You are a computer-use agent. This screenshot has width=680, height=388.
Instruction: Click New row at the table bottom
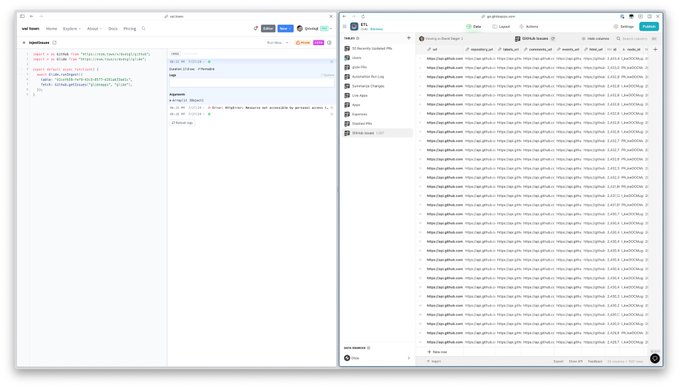tap(437, 352)
